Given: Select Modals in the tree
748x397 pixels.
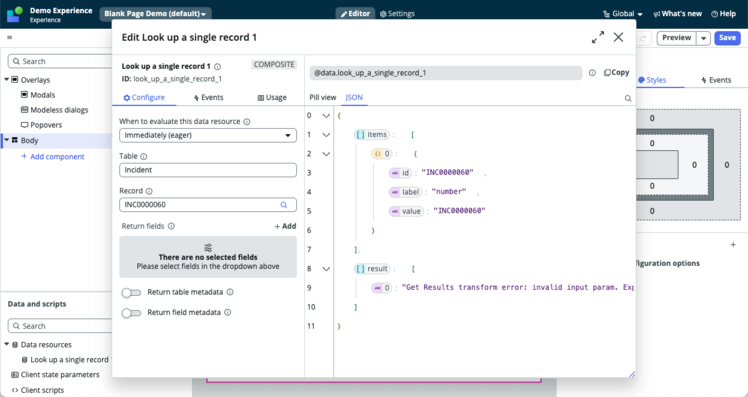Looking at the screenshot, I should 38,95.
